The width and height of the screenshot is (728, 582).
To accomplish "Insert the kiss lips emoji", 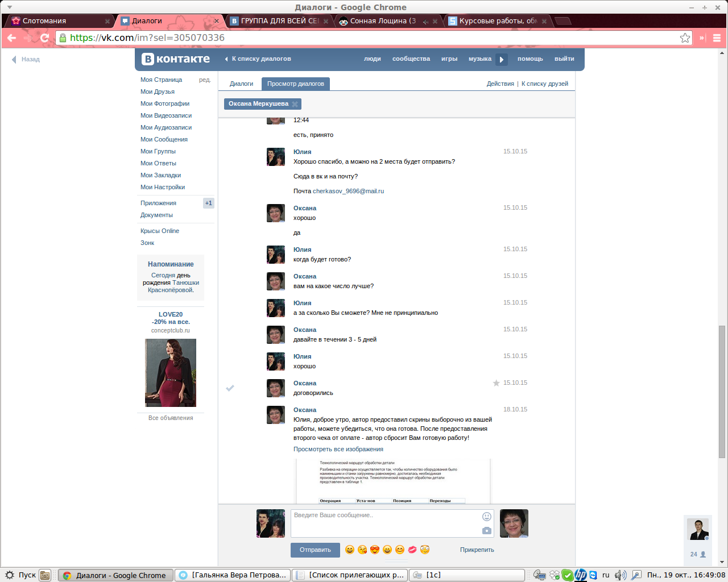I will (x=412, y=550).
